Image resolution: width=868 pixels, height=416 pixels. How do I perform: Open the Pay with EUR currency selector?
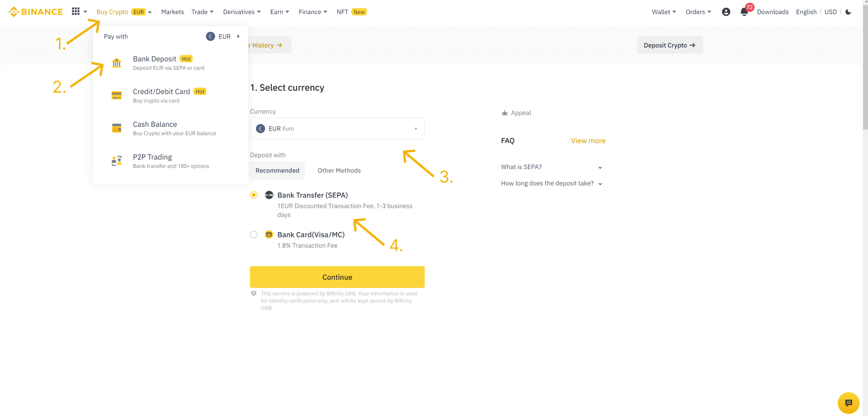223,36
